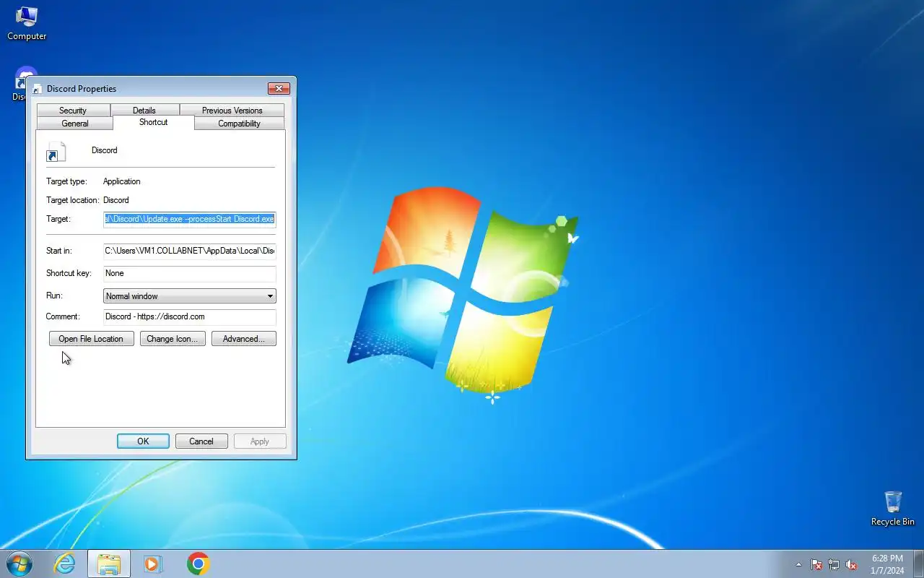Click the Discord Properties title bar icon

(38, 89)
